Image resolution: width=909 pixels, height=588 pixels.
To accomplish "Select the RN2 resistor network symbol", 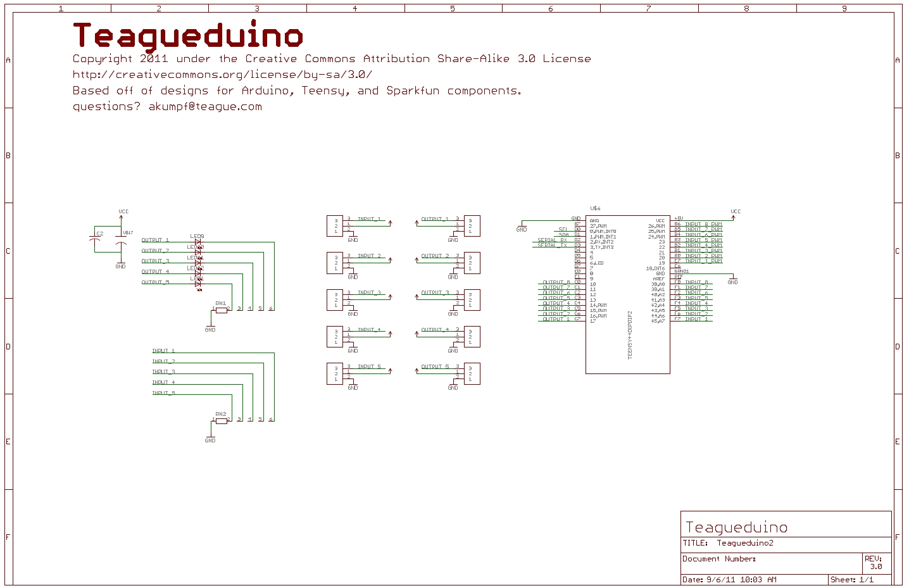I will [221, 420].
